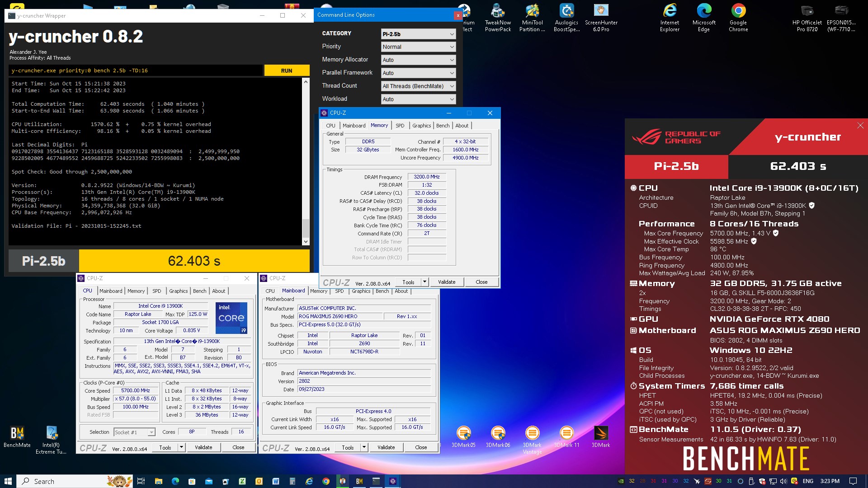Screen dimensions: 868x488
Task: Open the Parallel Framework dropdown
Action: (418, 73)
